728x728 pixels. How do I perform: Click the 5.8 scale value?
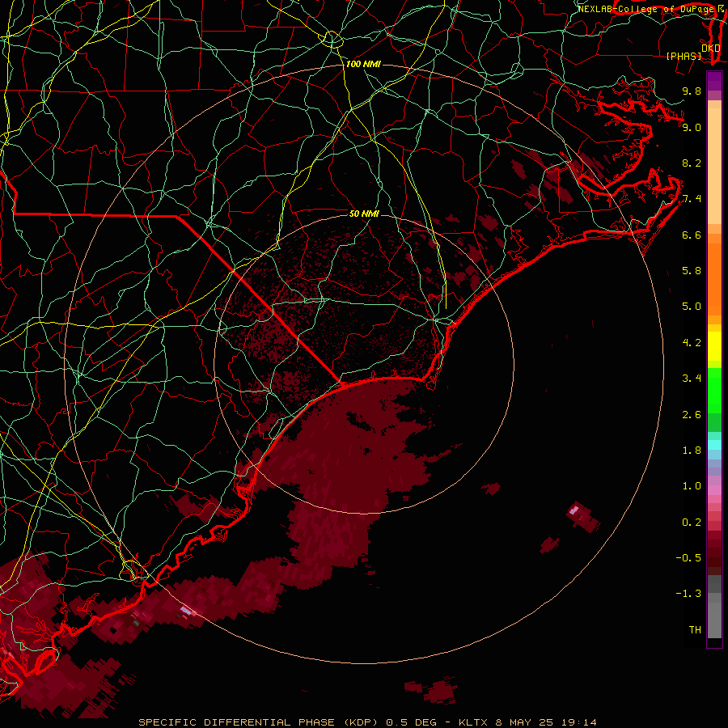click(692, 271)
